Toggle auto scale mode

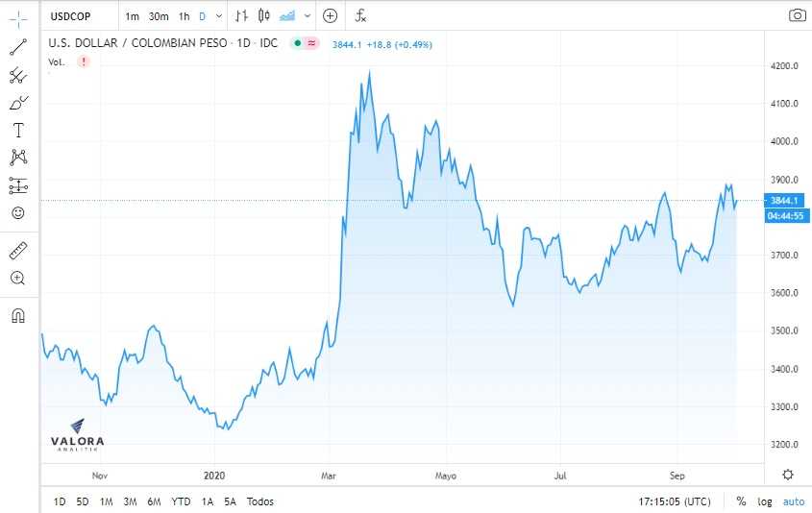click(794, 501)
